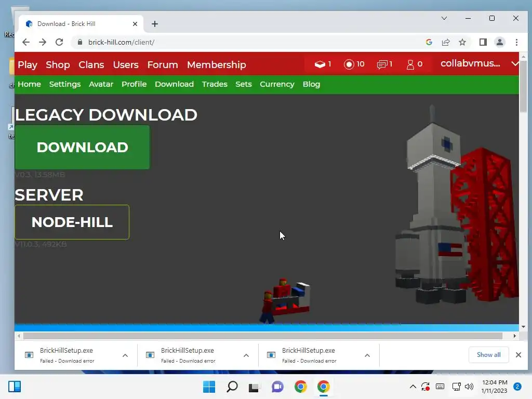The height and width of the screenshot is (399, 532).
Task: Go forward with the browser arrow
Action: (x=43, y=42)
